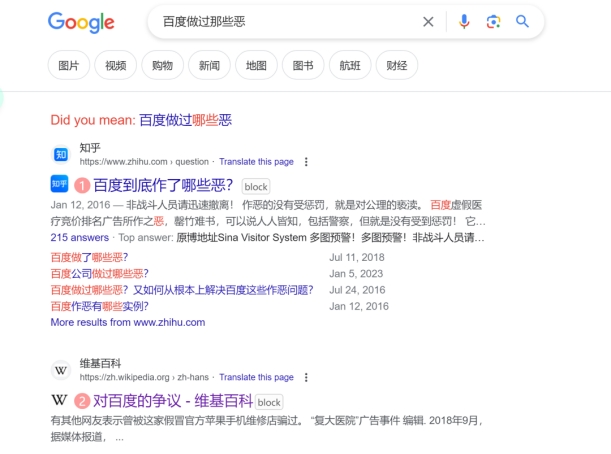
Task: Click More results from www.zhihu.com
Action: [128, 322]
